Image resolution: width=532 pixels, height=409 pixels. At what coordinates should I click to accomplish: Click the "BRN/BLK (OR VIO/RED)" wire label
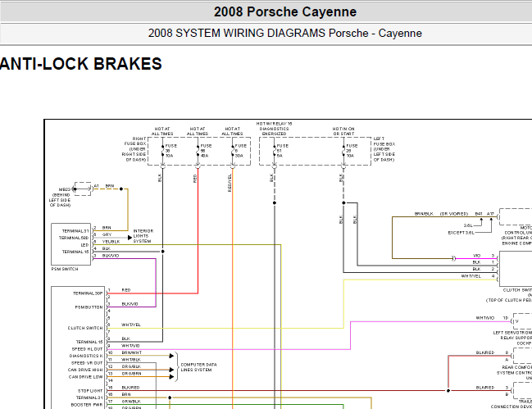(441, 214)
